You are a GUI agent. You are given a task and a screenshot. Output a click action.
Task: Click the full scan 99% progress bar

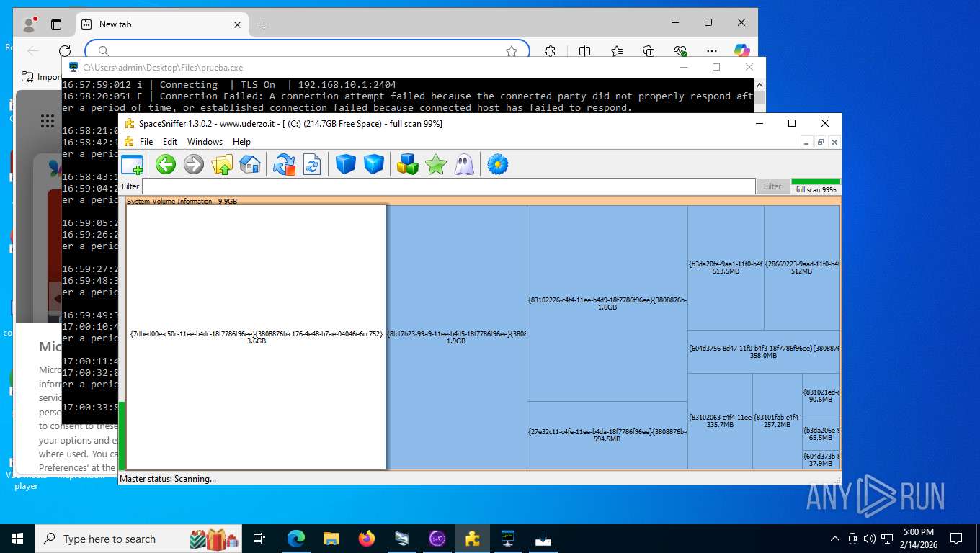pyautogui.click(x=816, y=186)
